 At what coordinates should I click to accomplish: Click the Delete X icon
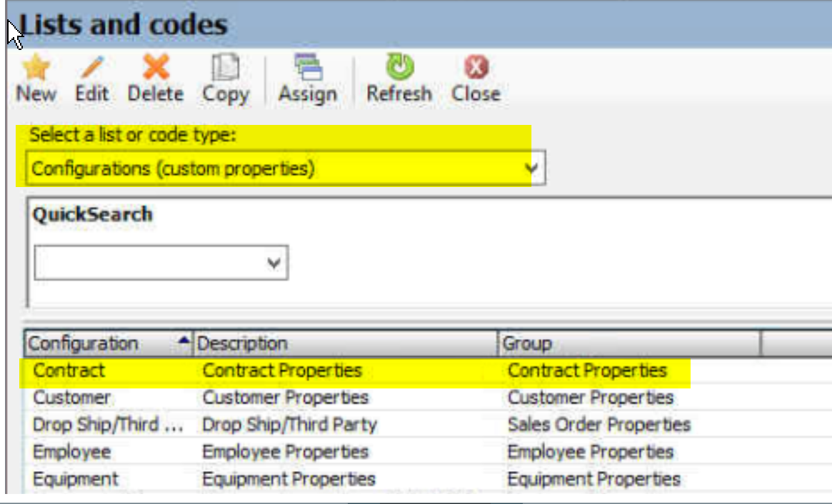pyautogui.click(x=156, y=67)
